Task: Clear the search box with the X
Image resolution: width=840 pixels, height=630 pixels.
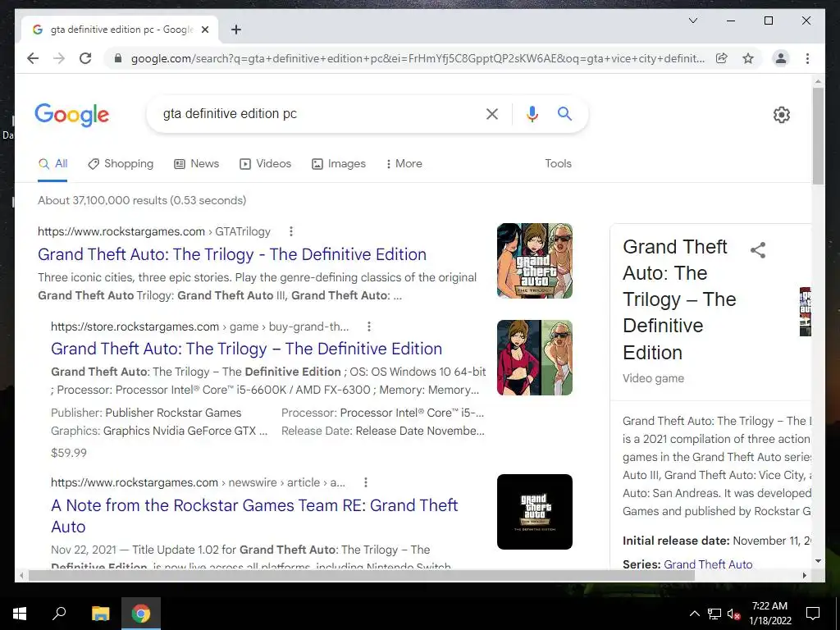Action: tap(492, 113)
